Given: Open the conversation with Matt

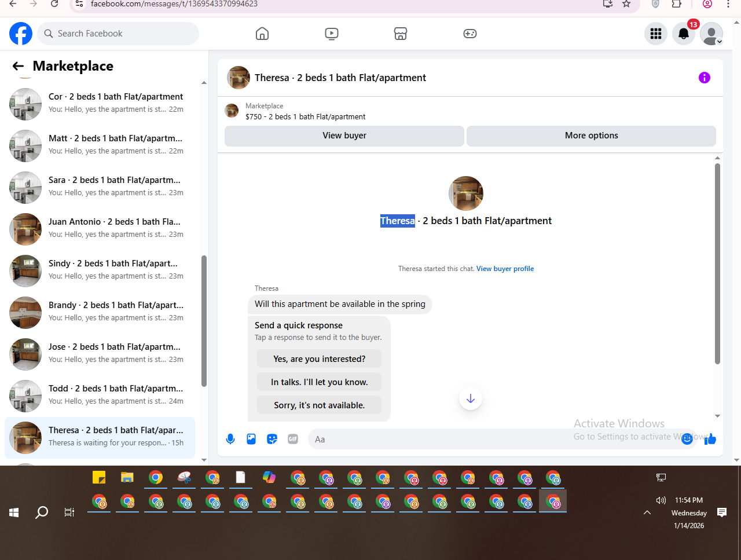Looking at the screenshot, I should 100,146.
